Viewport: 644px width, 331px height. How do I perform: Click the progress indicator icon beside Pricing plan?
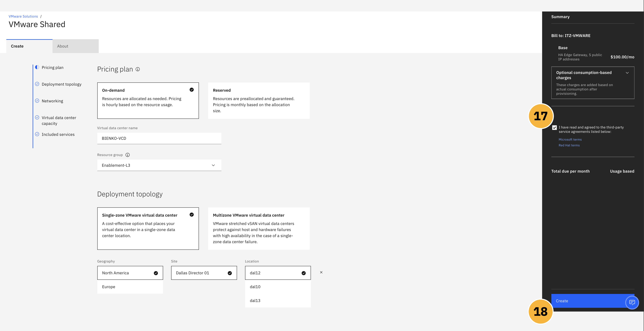[37, 67]
